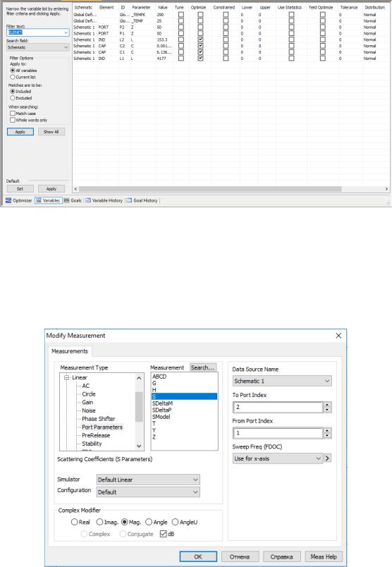Click the Value column header

(x=163, y=7)
